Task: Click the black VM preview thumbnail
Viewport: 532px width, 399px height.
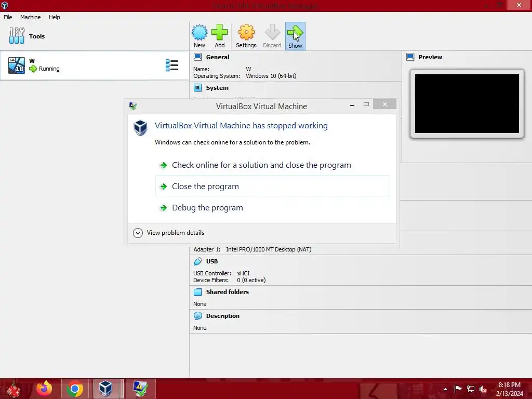Action: coord(467,104)
